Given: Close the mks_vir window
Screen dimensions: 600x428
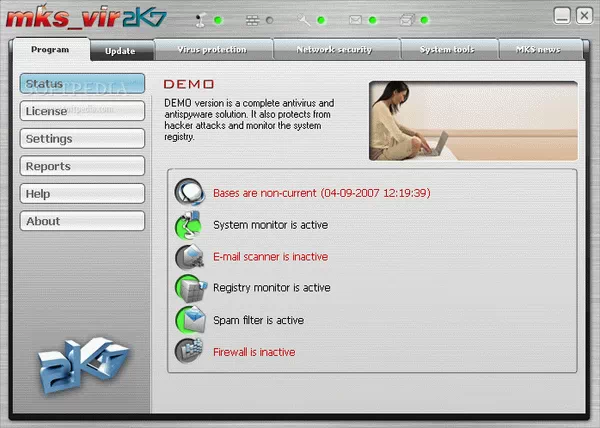Looking at the screenshot, I should click(x=584, y=16).
